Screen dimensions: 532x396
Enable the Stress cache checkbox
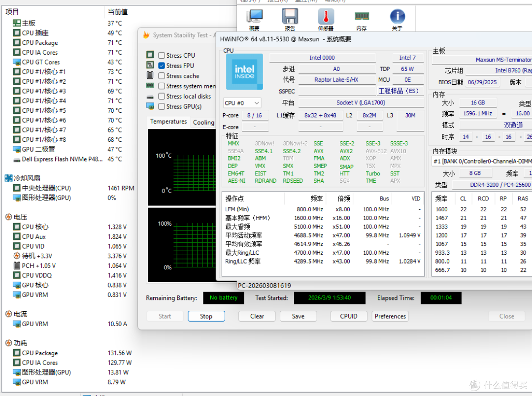click(162, 76)
